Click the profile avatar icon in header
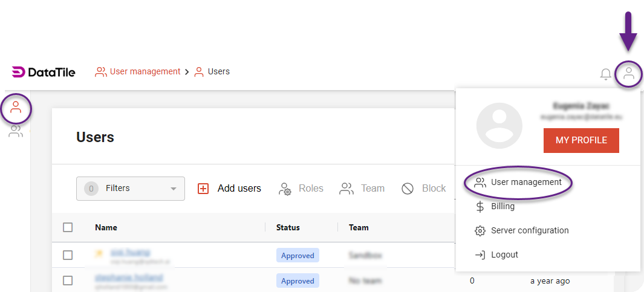The width and height of the screenshot is (644, 292). coord(629,74)
